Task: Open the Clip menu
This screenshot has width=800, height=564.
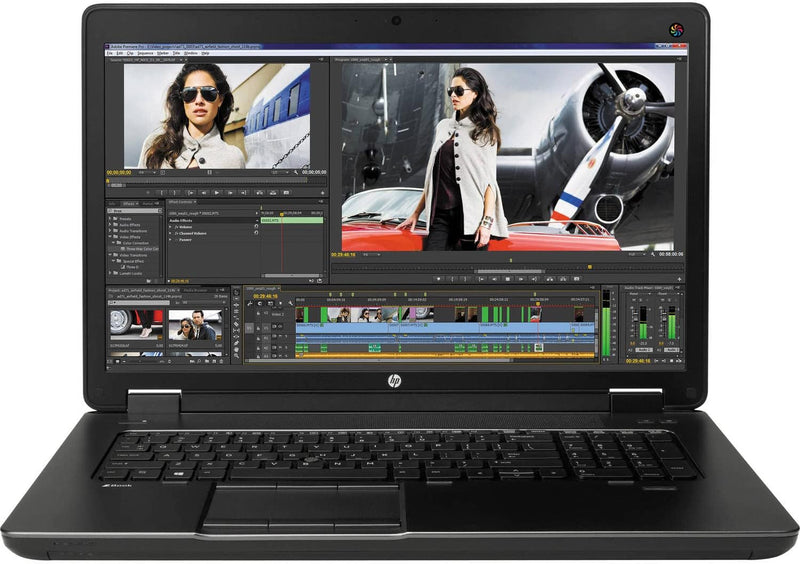Action: [131, 54]
